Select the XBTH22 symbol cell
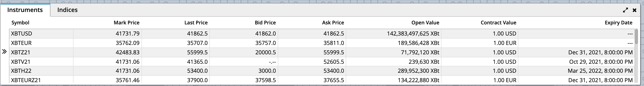Viewport: 644px width, 86px height. 41,71
